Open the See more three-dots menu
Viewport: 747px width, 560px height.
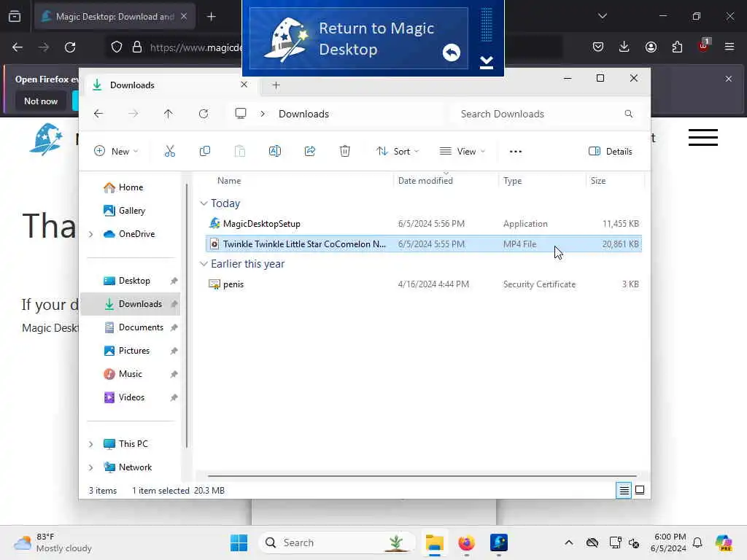[x=516, y=152]
